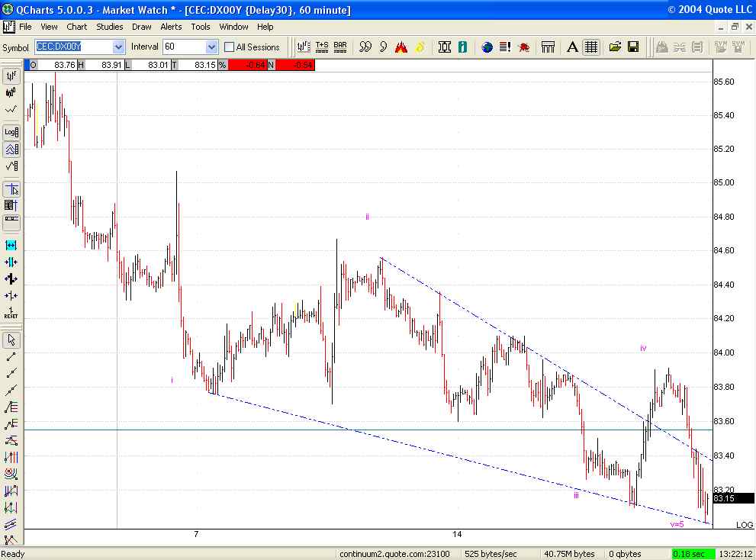Open the globe browser icon
Screen dimensions: 756x560
point(487,47)
